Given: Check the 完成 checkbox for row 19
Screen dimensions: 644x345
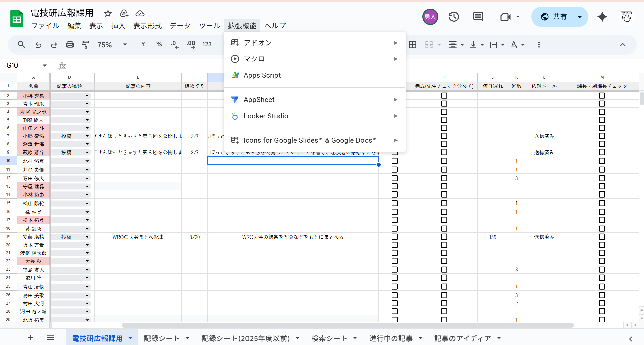Looking at the screenshot, I should point(444,237).
